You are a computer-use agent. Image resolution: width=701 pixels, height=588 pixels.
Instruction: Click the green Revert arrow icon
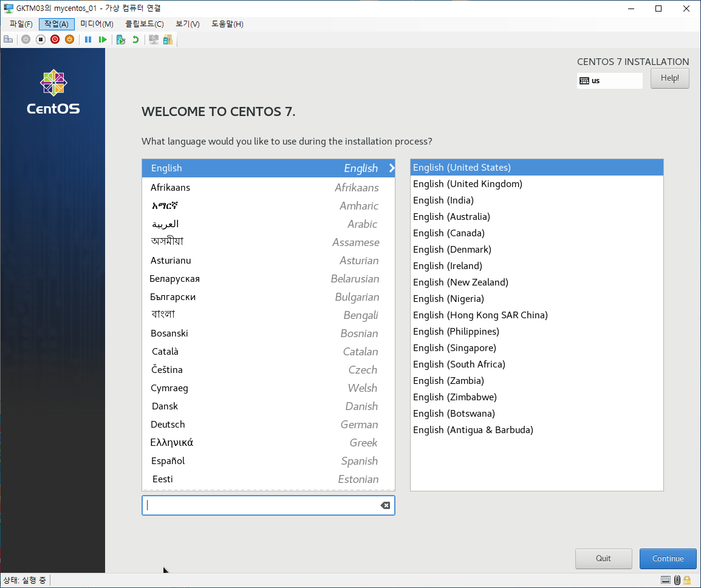(135, 39)
